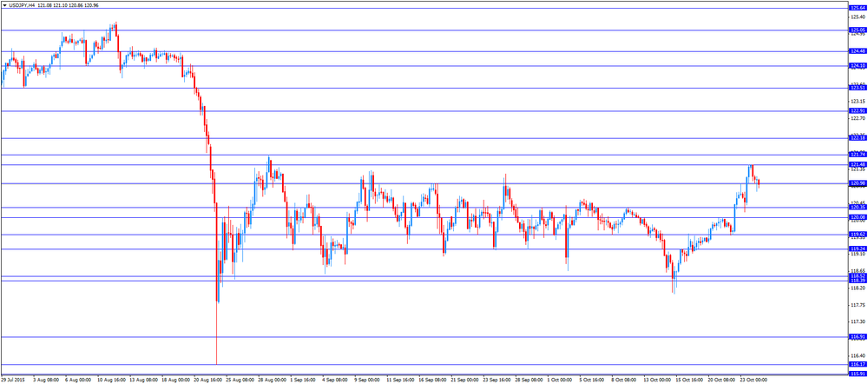Select the 121.74 price level label
This screenshot has width=868, height=384.
pos(858,155)
